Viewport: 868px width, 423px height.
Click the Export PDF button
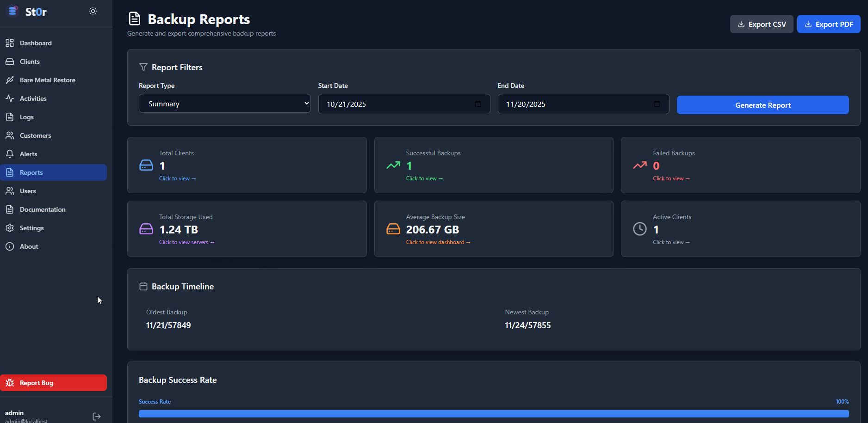828,24
